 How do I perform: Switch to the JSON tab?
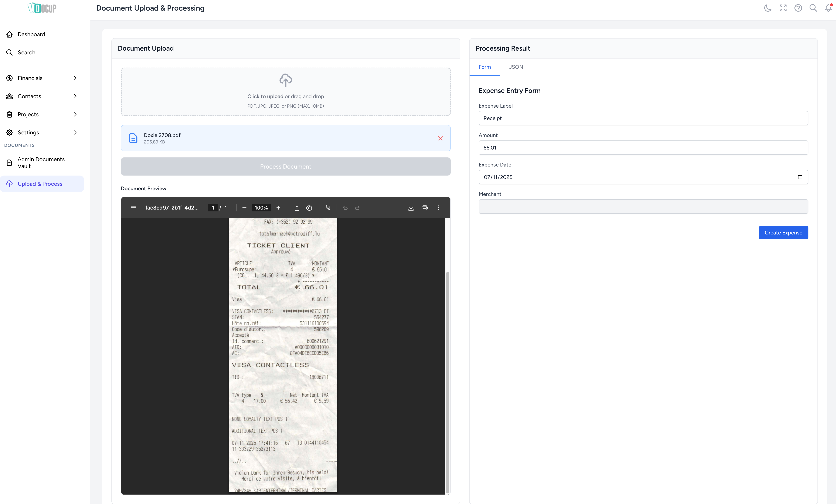[x=516, y=67]
